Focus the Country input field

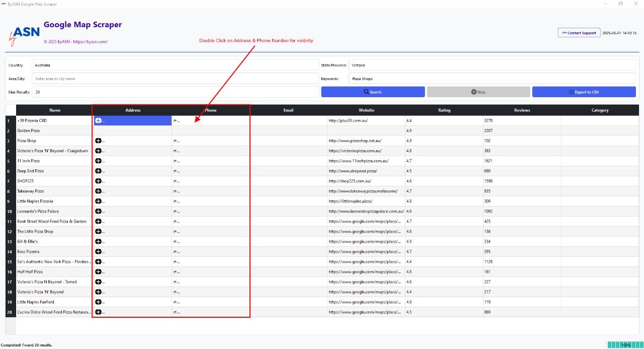click(x=176, y=65)
